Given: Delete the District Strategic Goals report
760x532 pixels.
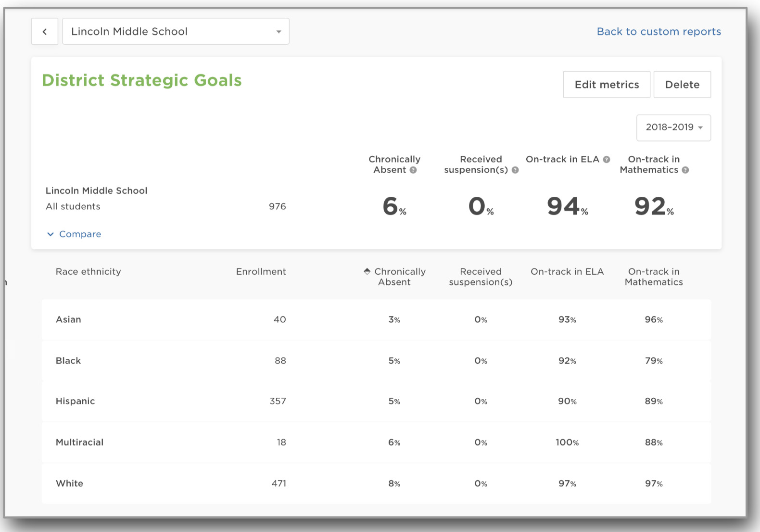Looking at the screenshot, I should pyautogui.click(x=682, y=85).
